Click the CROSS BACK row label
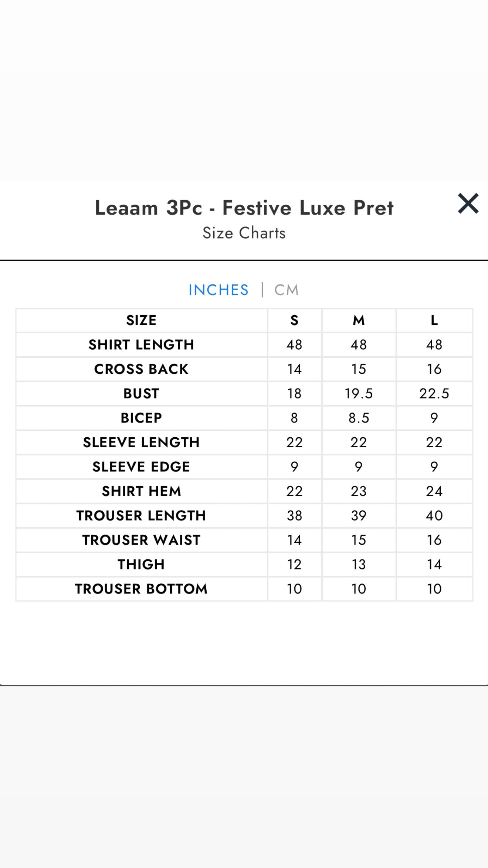 tap(142, 369)
